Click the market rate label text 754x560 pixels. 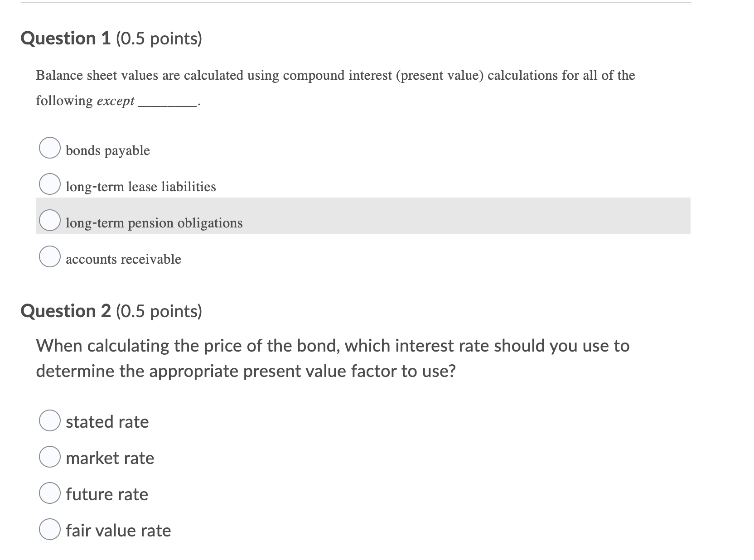[110, 458]
